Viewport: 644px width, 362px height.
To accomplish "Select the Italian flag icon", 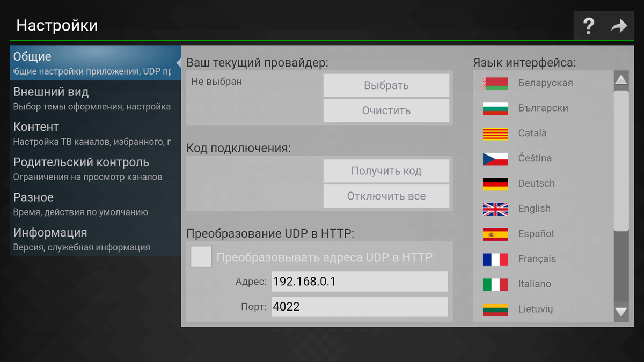I will pos(495,284).
